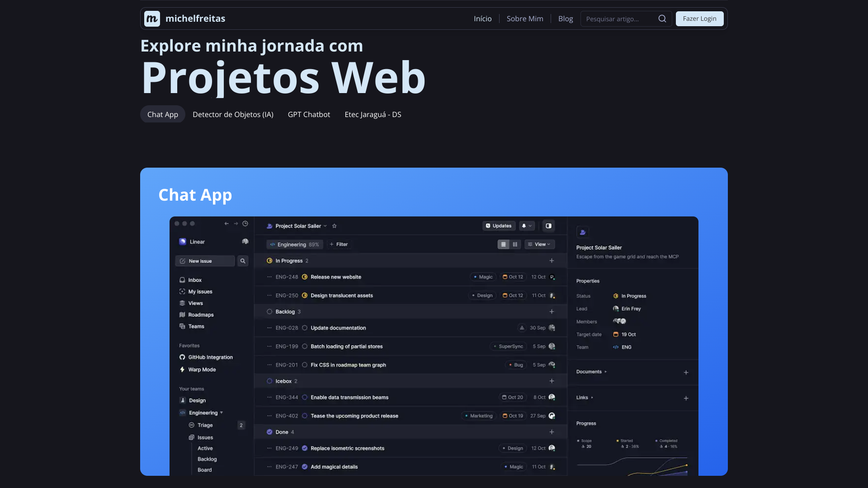Image resolution: width=868 pixels, height=488 pixels.
Task: Open the View dropdown
Action: 540,244
